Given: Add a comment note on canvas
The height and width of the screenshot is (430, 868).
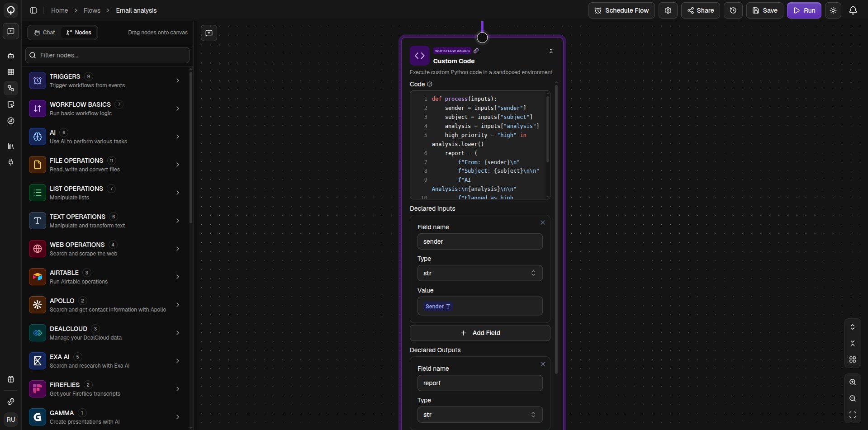Looking at the screenshot, I should 209,33.
